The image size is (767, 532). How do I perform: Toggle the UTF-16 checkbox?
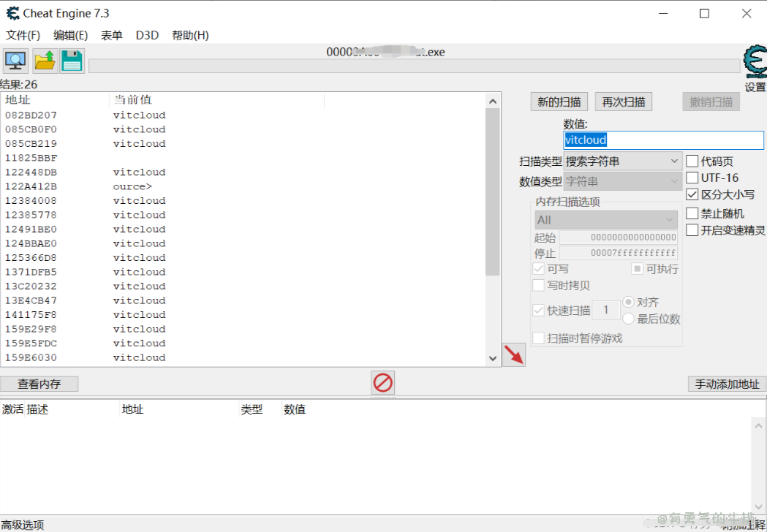pyautogui.click(x=692, y=178)
